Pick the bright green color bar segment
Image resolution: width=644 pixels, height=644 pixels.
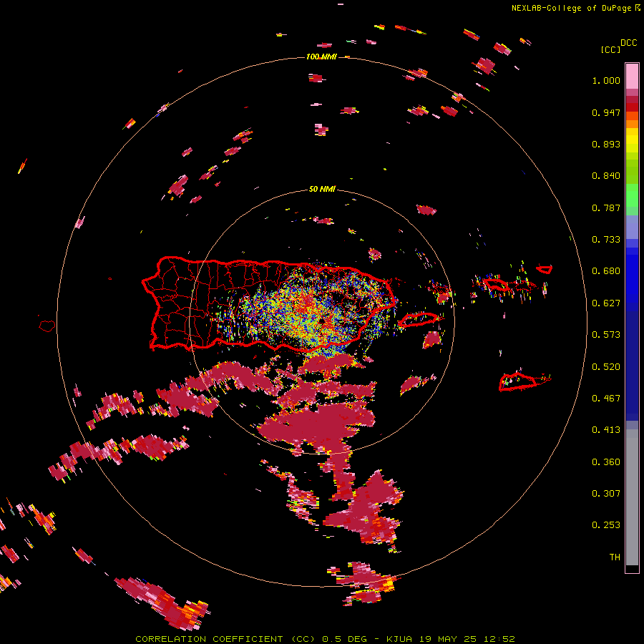(x=632, y=195)
